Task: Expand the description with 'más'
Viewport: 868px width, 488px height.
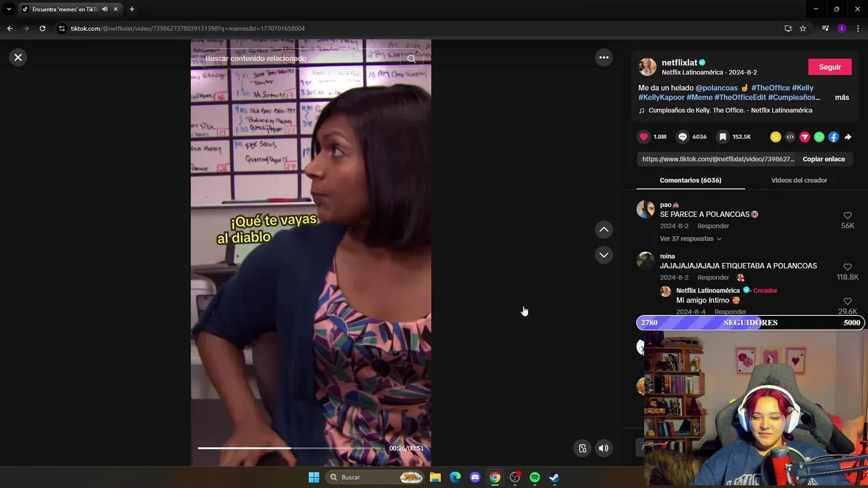Action: coord(842,98)
